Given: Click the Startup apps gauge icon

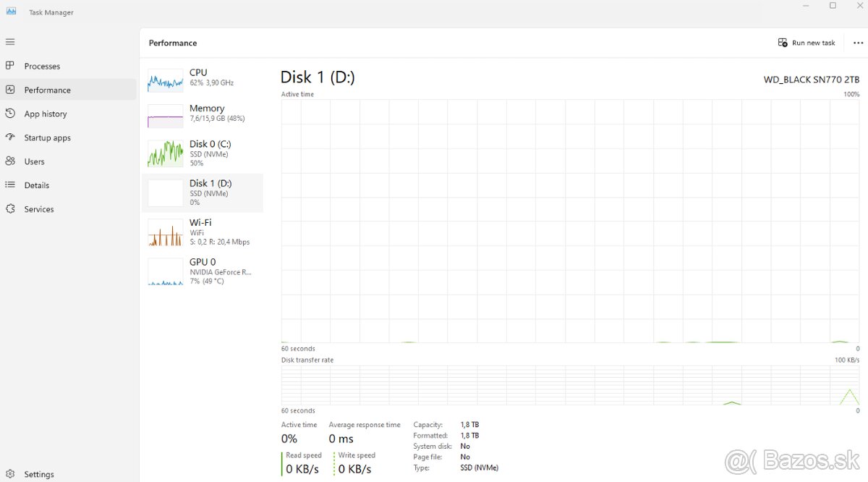Looking at the screenshot, I should coord(10,138).
